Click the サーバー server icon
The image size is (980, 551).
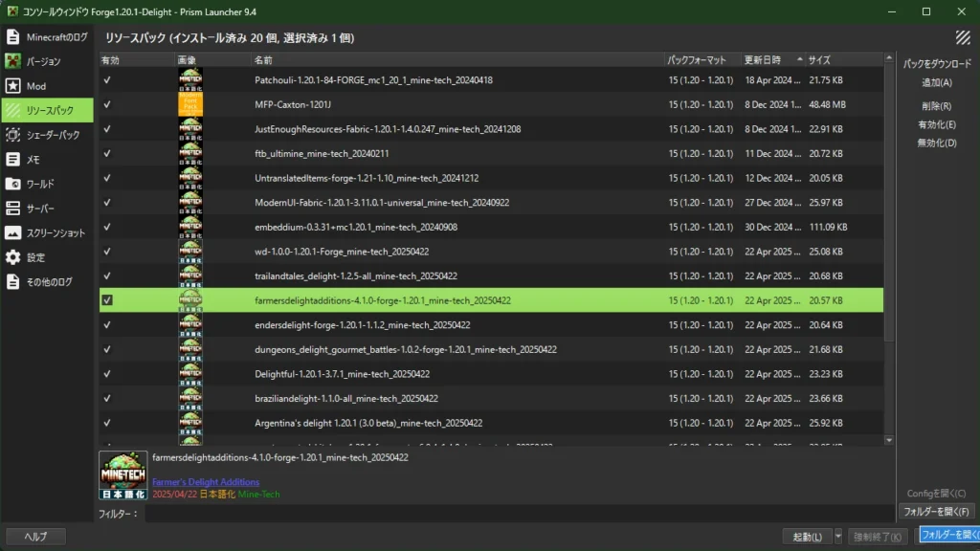(12, 208)
